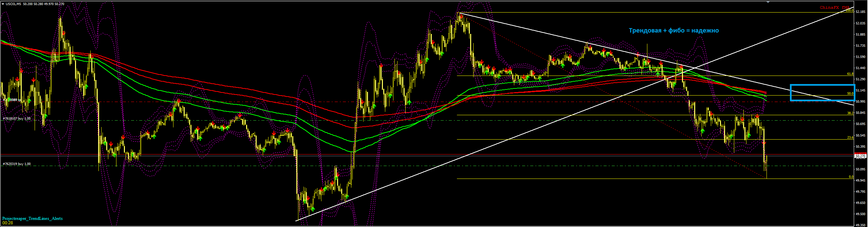Select order label #7618107 buy 1.00

tap(17, 119)
